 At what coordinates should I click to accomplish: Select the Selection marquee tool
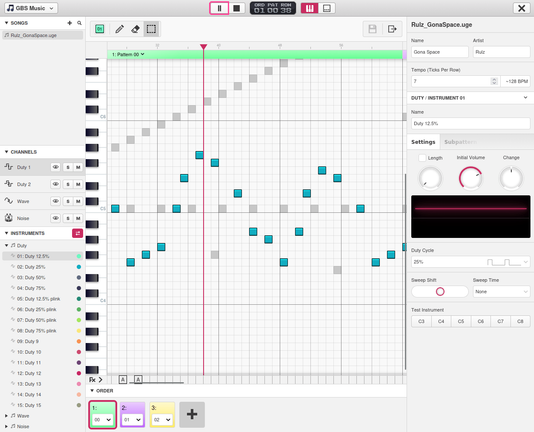pyautogui.click(x=151, y=29)
